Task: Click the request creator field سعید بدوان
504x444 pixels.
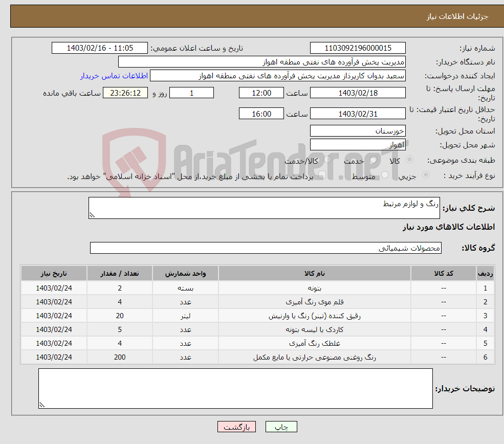Action: point(278,76)
